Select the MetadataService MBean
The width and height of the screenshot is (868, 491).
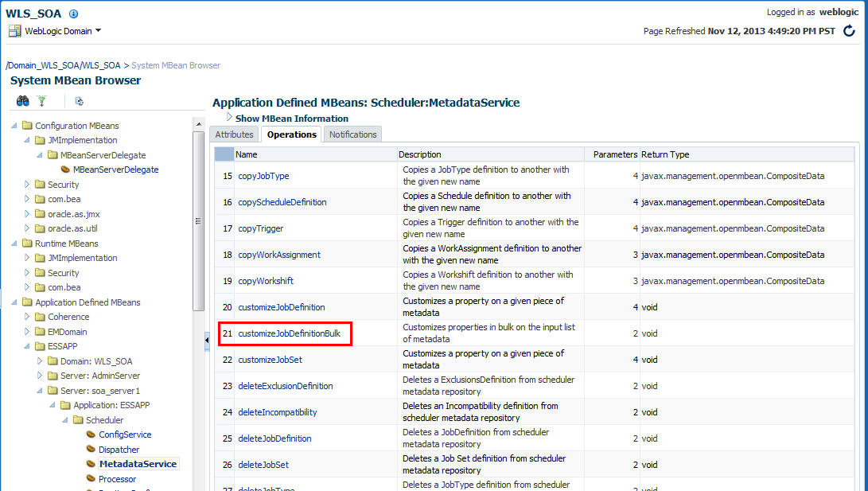tap(138, 464)
